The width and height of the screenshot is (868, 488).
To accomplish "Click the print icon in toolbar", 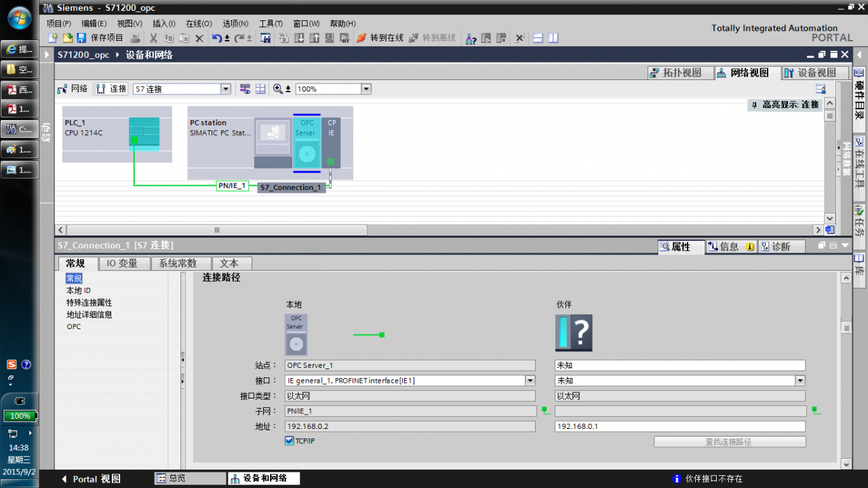I will [136, 38].
